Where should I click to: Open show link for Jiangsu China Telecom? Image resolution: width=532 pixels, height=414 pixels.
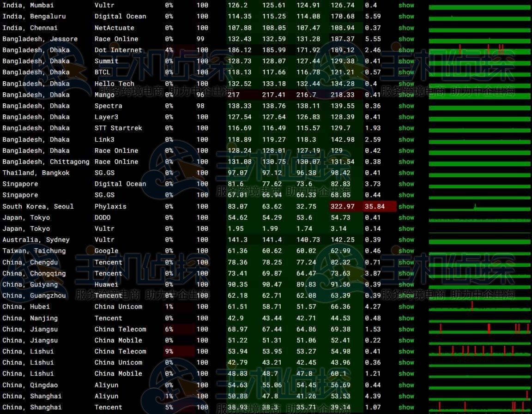(406, 329)
